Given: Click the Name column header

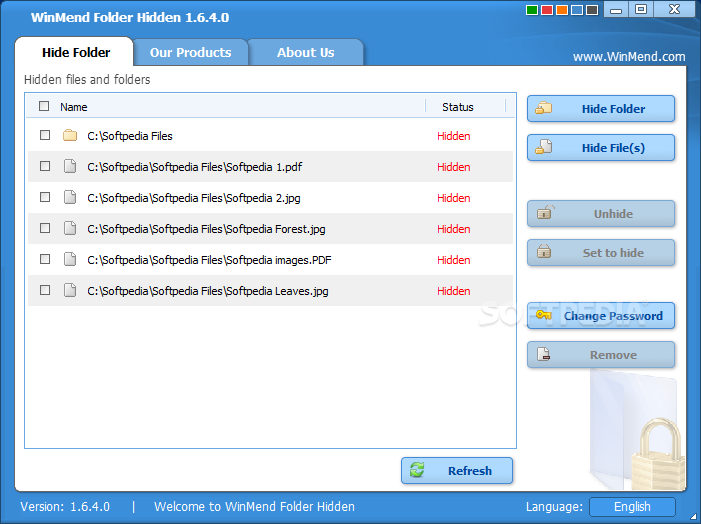Looking at the screenshot, I should [x=74, y=107].
